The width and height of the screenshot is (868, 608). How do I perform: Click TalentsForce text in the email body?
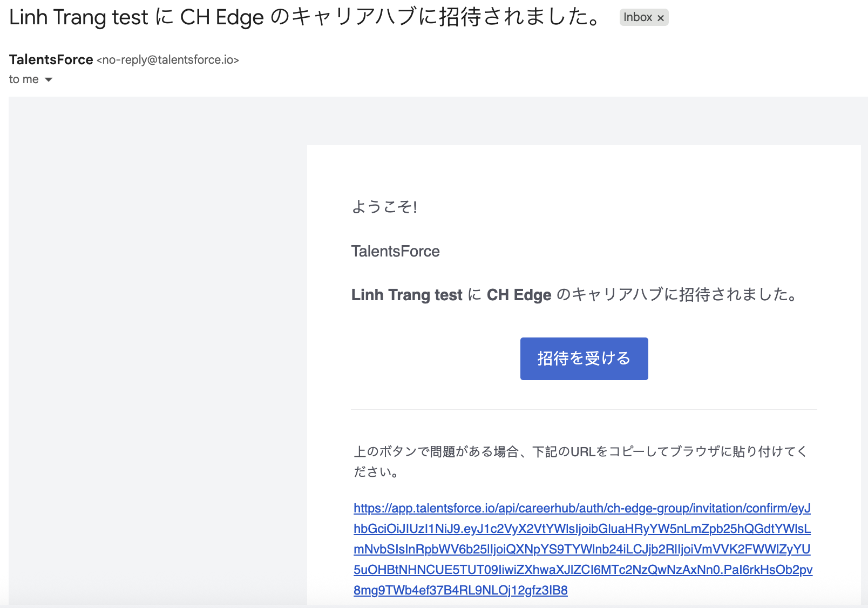click(395, 251)
